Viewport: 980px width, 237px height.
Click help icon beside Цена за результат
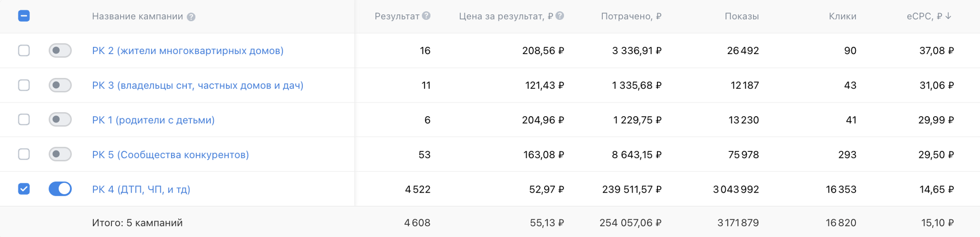[x=560, y=16]
